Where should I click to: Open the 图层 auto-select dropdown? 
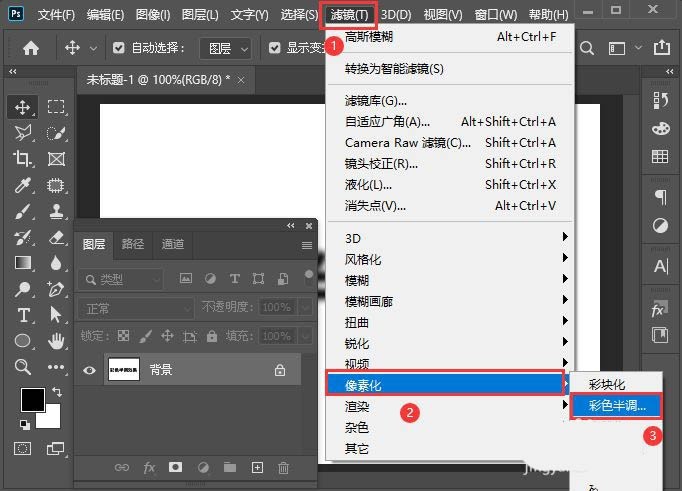click(x=225, y=48)
